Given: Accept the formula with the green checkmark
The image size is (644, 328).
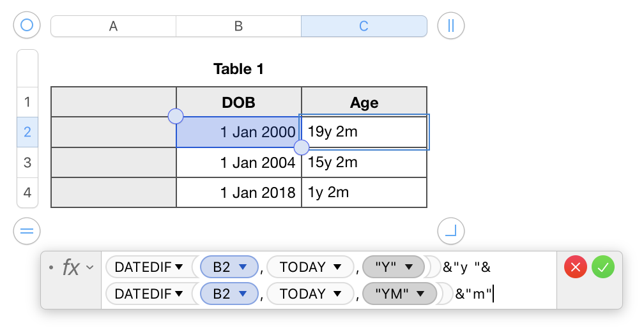Looking at the screenshot, I should [x=602, y=267].
